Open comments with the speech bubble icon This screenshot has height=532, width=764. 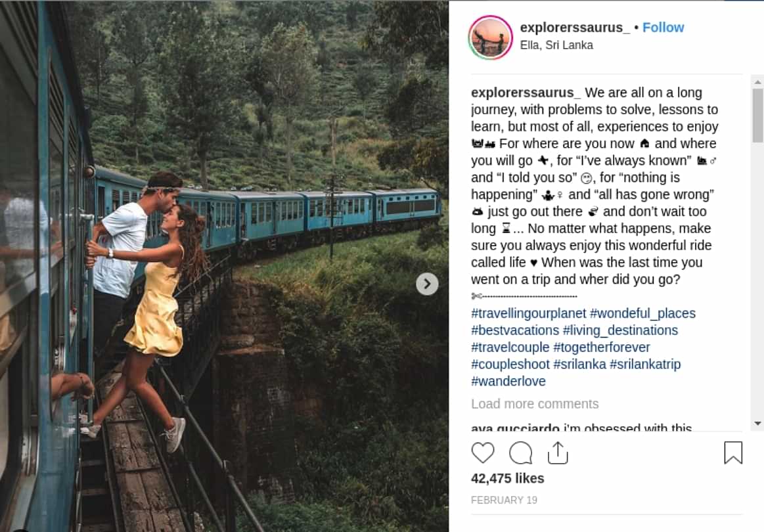tap(521, 453)
